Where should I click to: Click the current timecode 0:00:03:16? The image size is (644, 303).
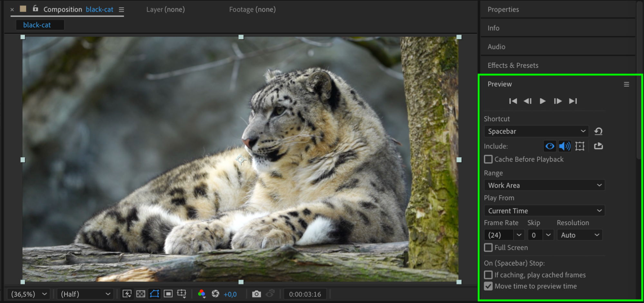coord(305,294)
